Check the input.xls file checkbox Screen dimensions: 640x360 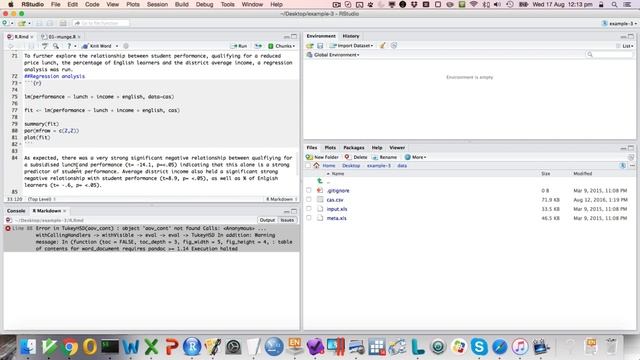coord(309,209)
